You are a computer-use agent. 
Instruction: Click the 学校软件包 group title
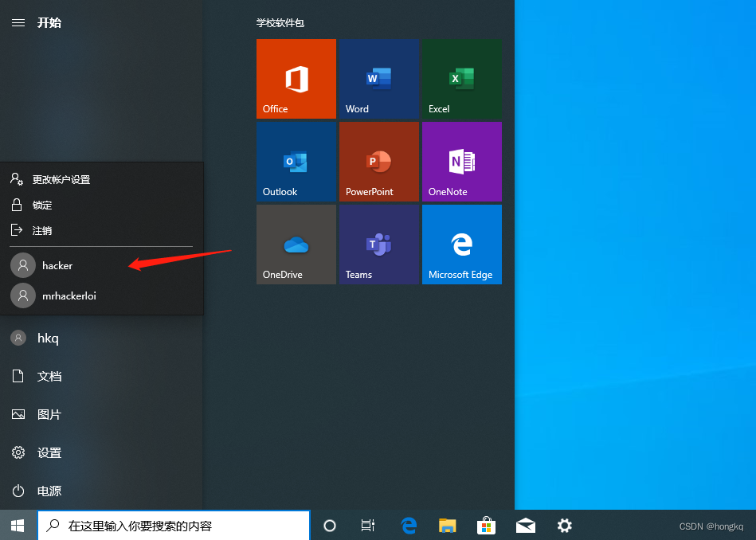coord(280,22)
